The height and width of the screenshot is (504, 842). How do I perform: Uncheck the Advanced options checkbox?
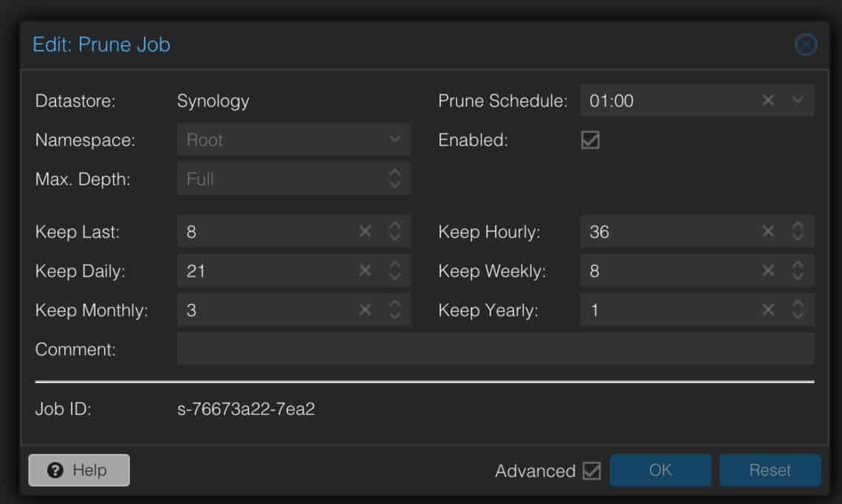coord(592,471)
